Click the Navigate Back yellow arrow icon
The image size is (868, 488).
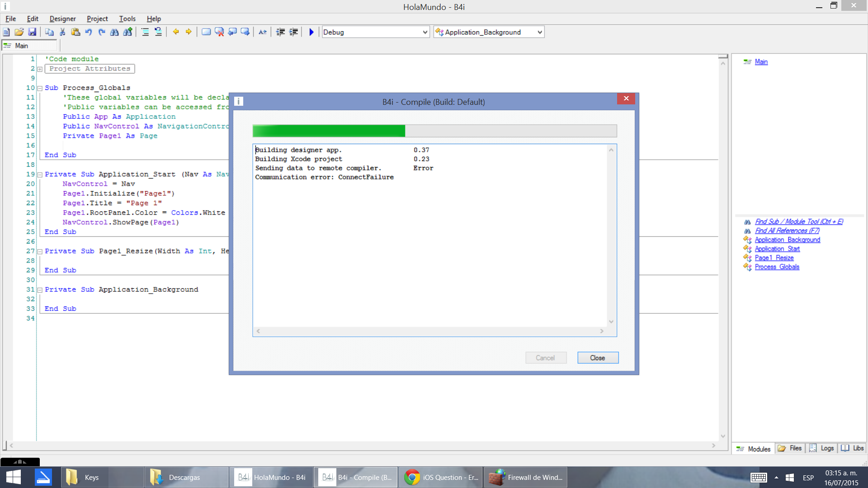click(x=176, y=32)
